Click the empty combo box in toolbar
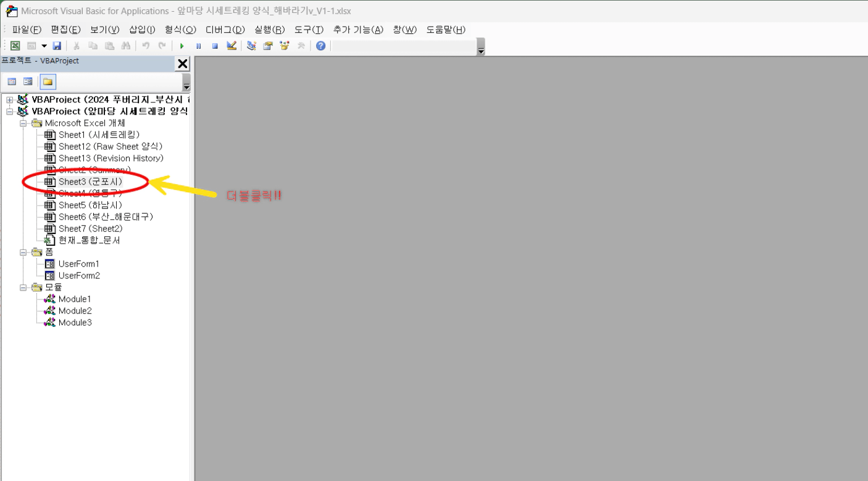The width and height of the screenshot is (868, 481). coord(404,46)
